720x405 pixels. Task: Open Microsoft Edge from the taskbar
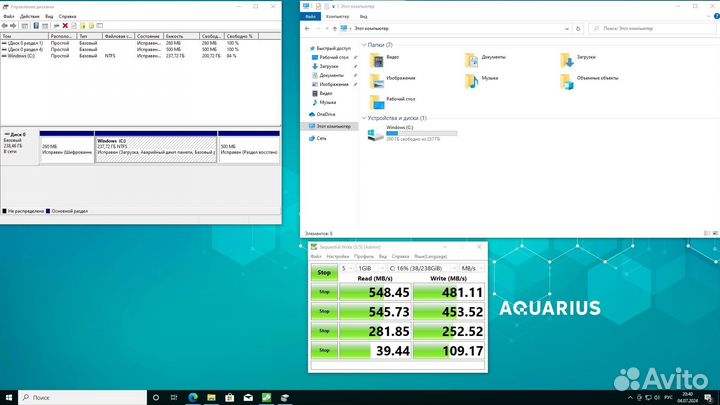click(x=192, y=397)
